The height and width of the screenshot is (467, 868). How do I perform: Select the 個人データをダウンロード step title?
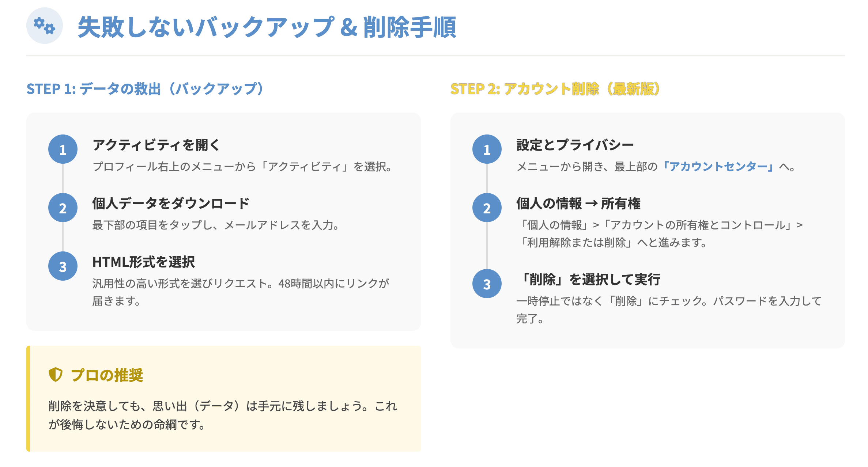171,204
